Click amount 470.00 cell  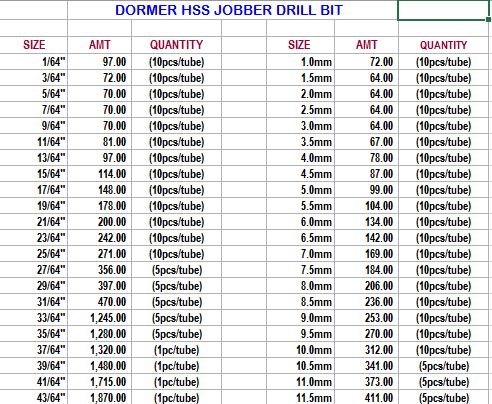click(x=99, y=302)
